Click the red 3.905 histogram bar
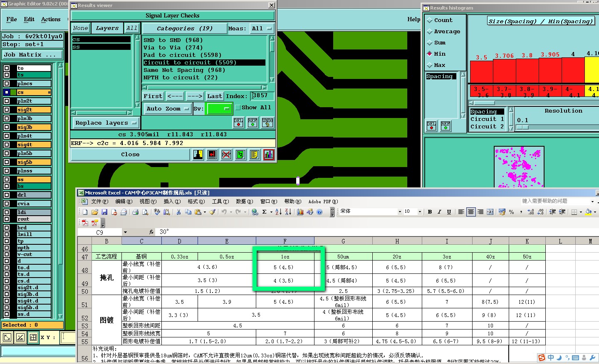Screen dimensions: 599x364 550,70
